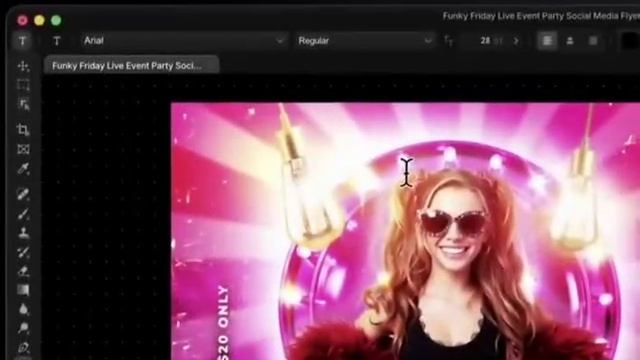Close the window with the red button
The height and width of the screenshot is (360, 640).
22,20
